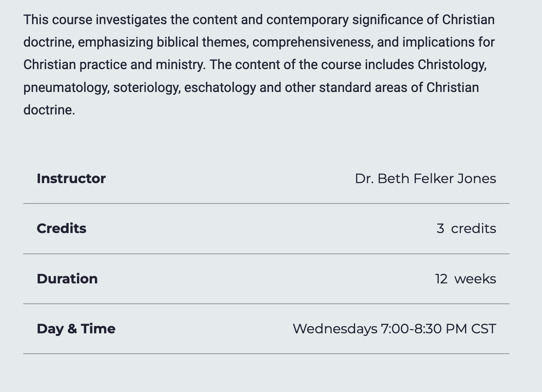Click the word soteriology in the paragraph
Viewport: 542px width, 392px height.
[147, 88]
